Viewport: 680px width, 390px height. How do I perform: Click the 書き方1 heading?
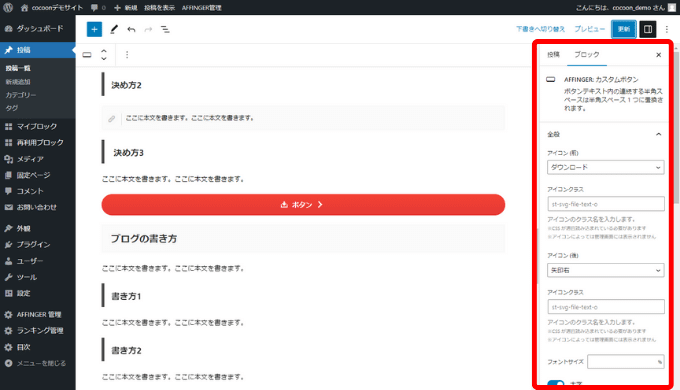coord(126,296)
